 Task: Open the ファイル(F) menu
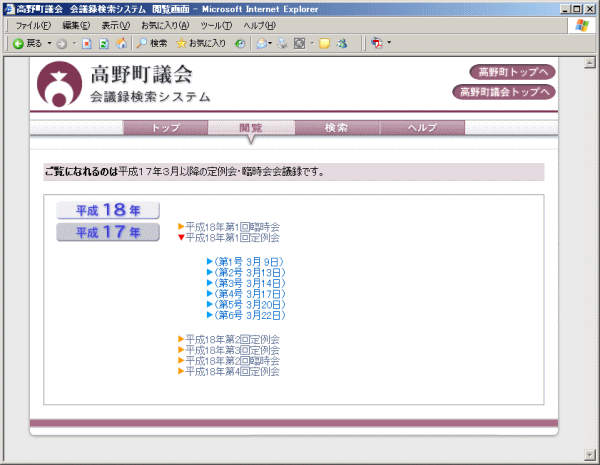point(33,26)
